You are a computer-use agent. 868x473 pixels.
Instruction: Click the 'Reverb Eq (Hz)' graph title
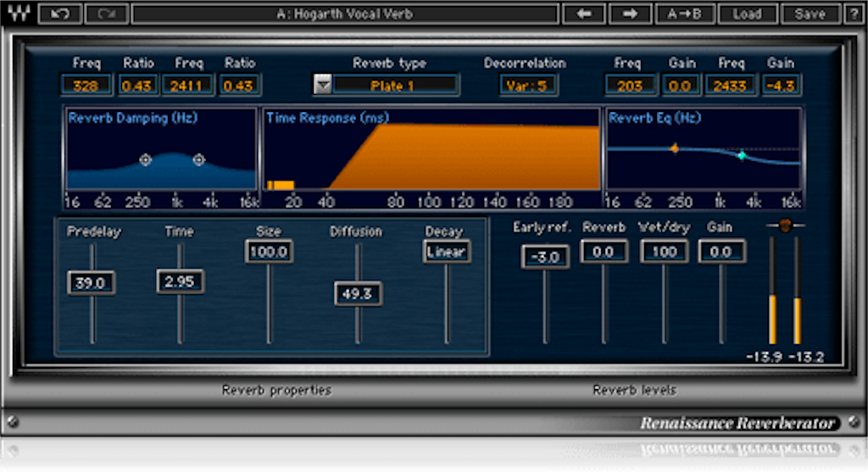[x=655, y=118]
